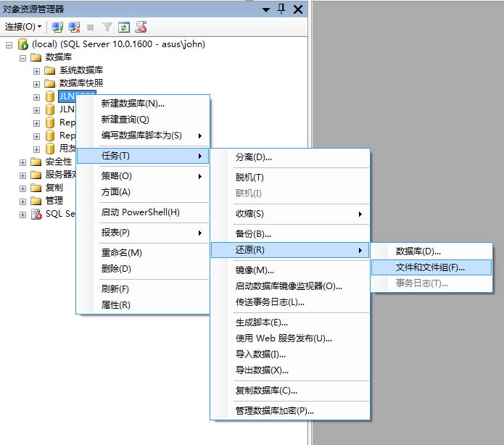Image resolution: width=504 pixels, height=445 pixels.
Task: Toggle auto-hide pin on Object Explorer panel
Action: (x=281, y=9)
